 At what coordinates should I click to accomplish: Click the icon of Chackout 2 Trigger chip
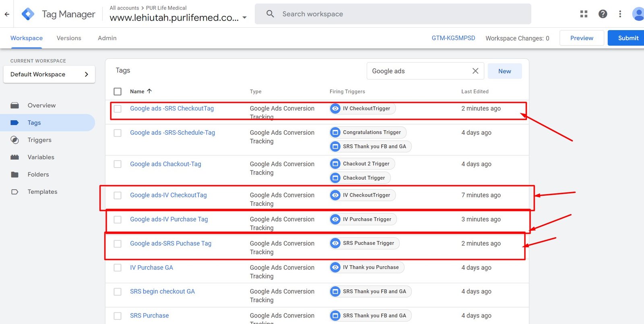click(335, 164)
